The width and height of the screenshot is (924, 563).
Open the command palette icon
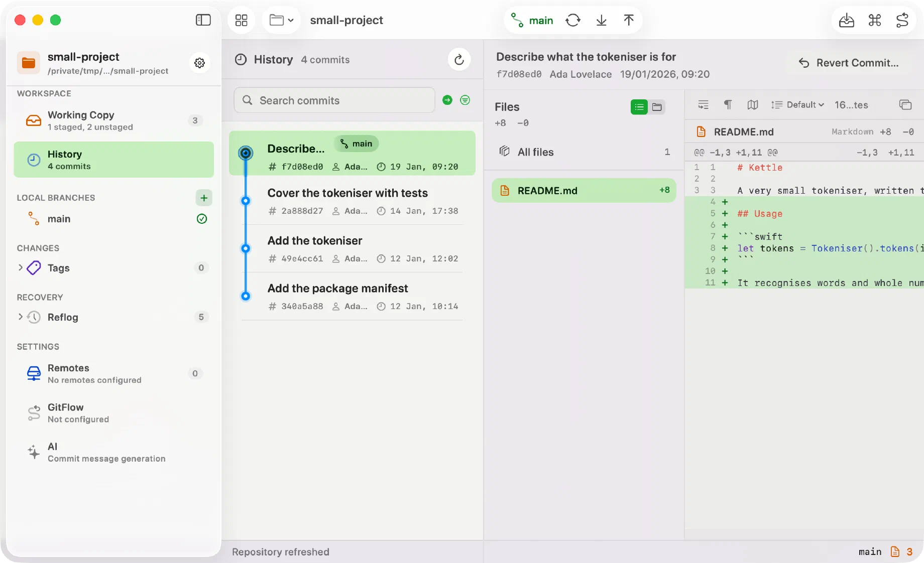pyautogui.click(x=875, y=20)
